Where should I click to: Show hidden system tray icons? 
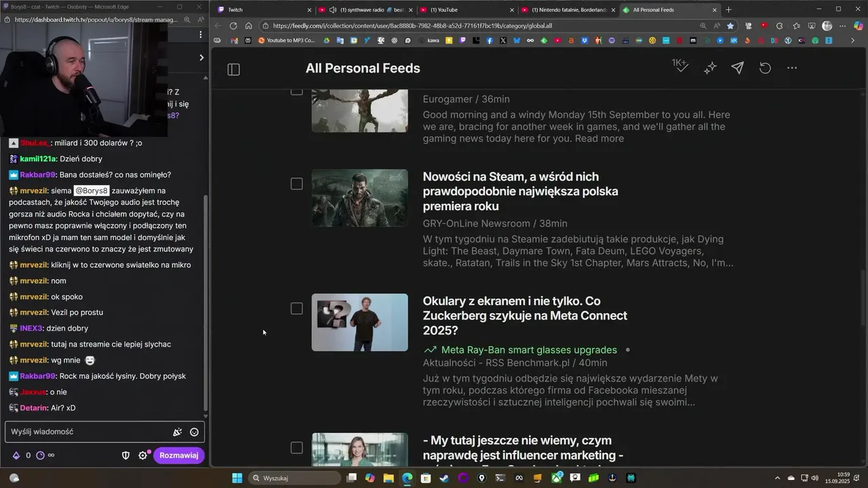777,478
